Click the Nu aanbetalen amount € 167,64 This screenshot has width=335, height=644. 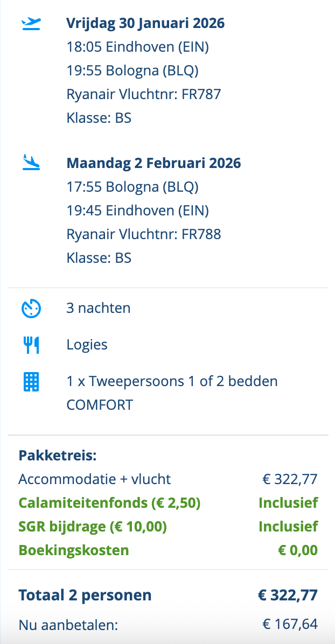click(290, 625)
